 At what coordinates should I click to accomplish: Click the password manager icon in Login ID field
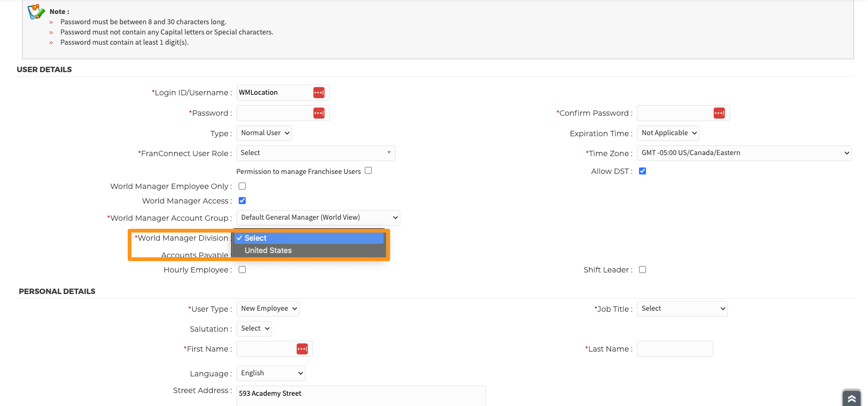319,93
